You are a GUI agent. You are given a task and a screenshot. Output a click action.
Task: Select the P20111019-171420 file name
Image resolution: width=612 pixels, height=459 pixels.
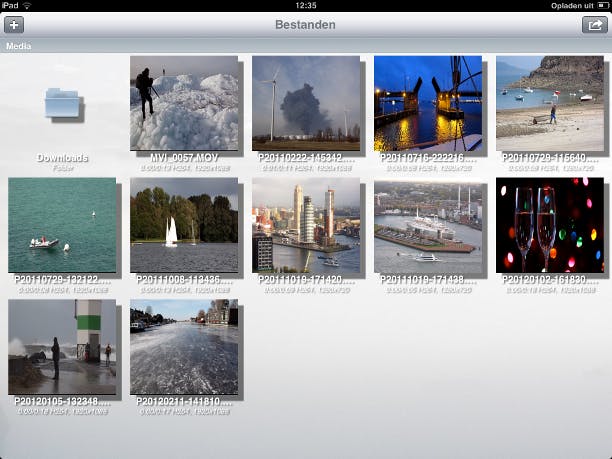[306, 279]
